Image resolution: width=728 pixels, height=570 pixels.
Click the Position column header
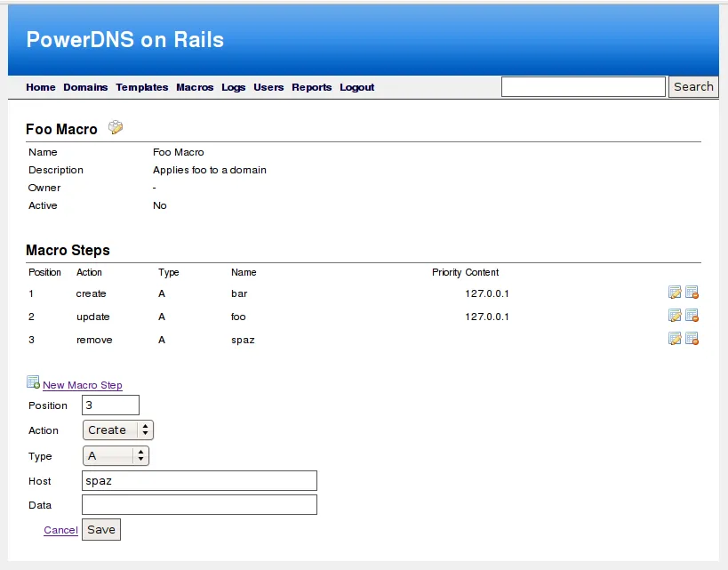point(44,272)
